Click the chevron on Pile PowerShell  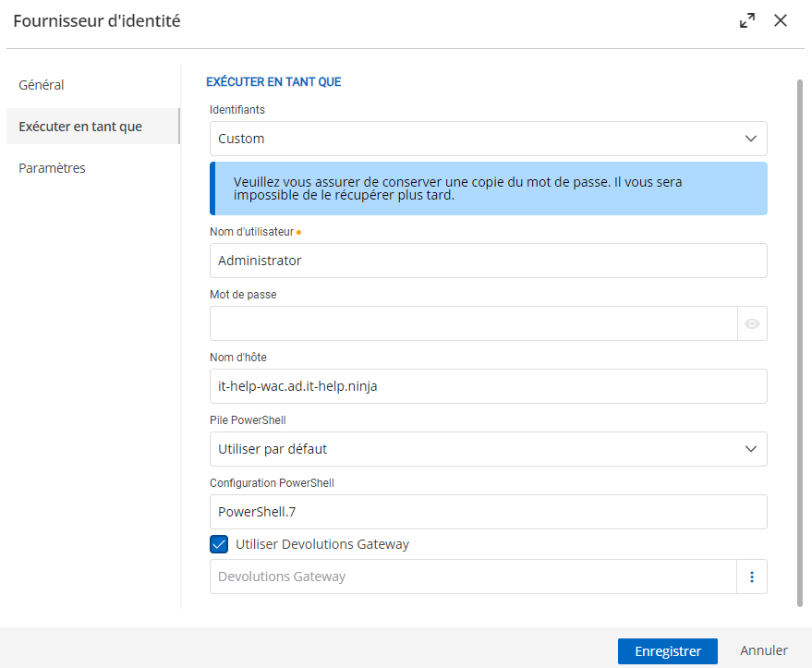pyautogui.click(x=753, y=448)
